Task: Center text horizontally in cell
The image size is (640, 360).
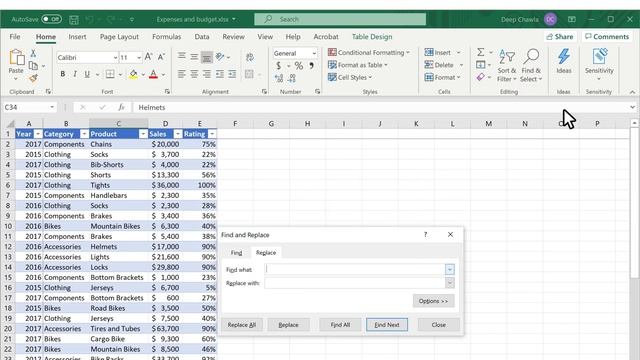Action: tap(194, 74)
